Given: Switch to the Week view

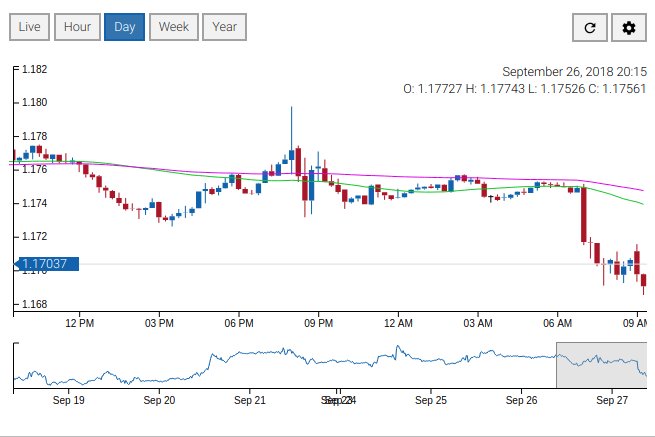Looking at the screenshot, I should point(174,27).
